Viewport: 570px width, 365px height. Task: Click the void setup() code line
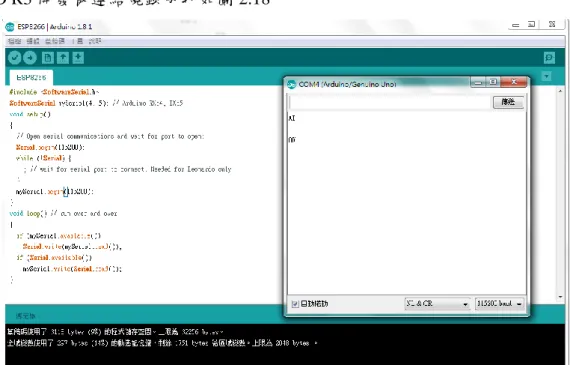point(30,114)
